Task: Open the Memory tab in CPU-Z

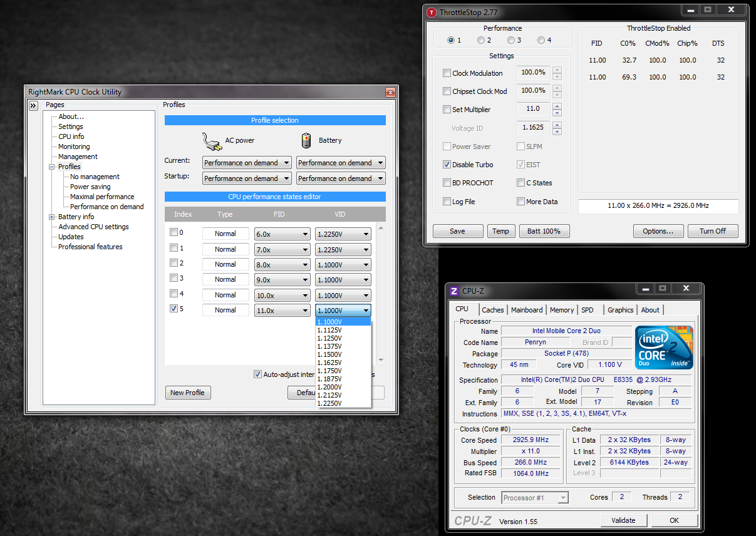Action: (562, 310)
